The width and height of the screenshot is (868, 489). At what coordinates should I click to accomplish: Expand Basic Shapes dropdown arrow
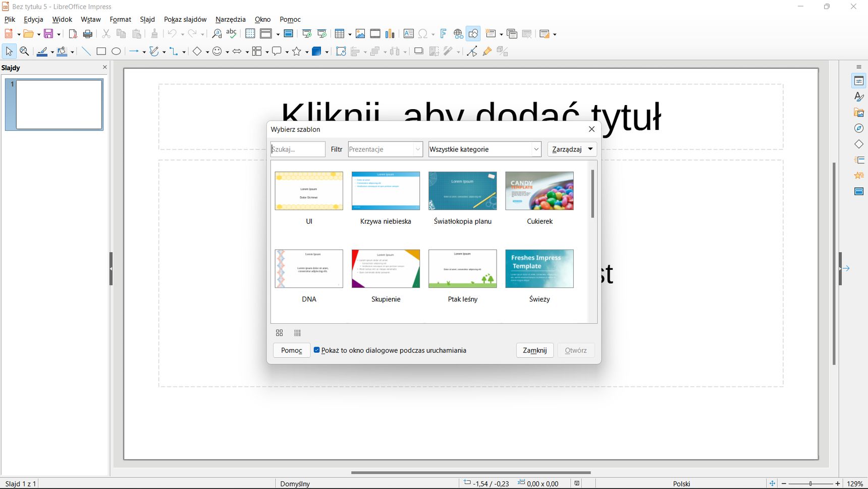(x=207, y=52)
